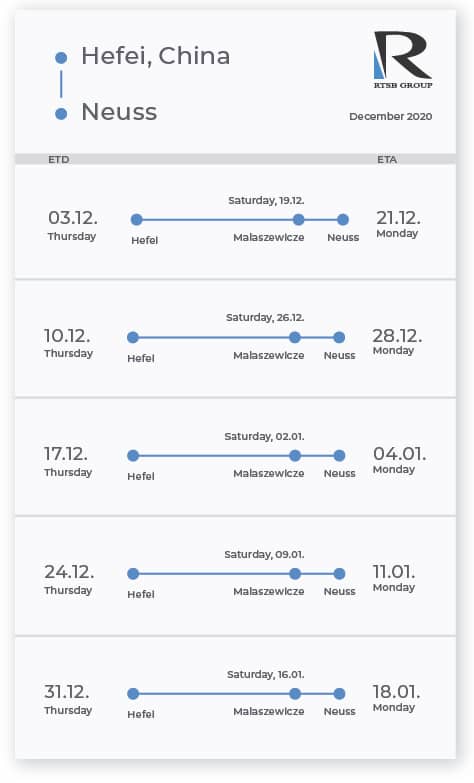Screen dimensions: 474x783
Task: Select Hefei marker on 31.12. route
Action: [133, 694]
